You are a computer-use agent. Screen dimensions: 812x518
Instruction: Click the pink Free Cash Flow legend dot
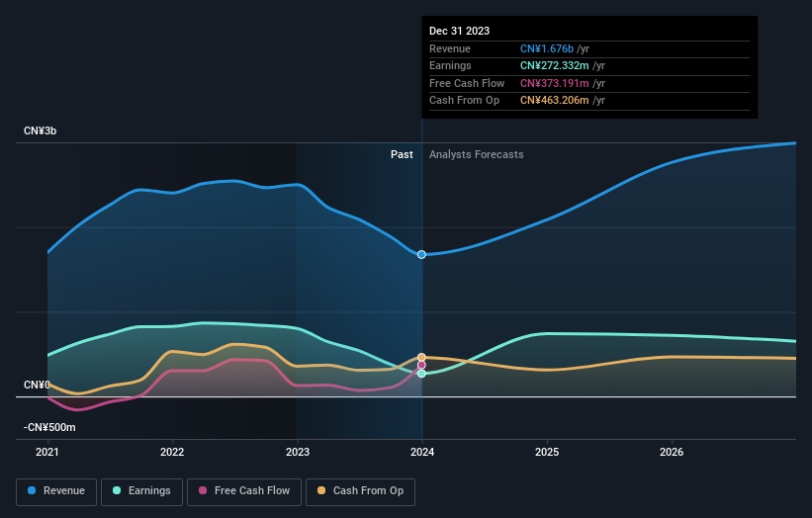(203, 490)
